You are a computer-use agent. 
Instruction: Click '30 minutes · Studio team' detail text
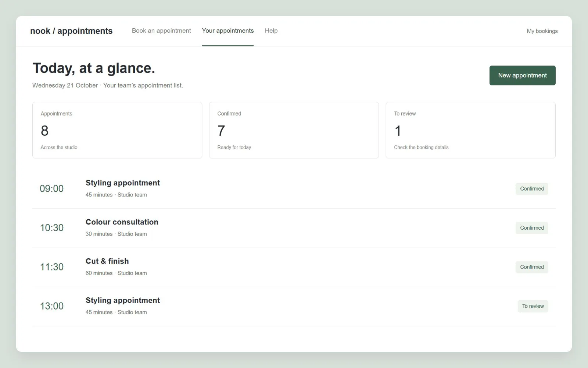click(x=116, y=234)
